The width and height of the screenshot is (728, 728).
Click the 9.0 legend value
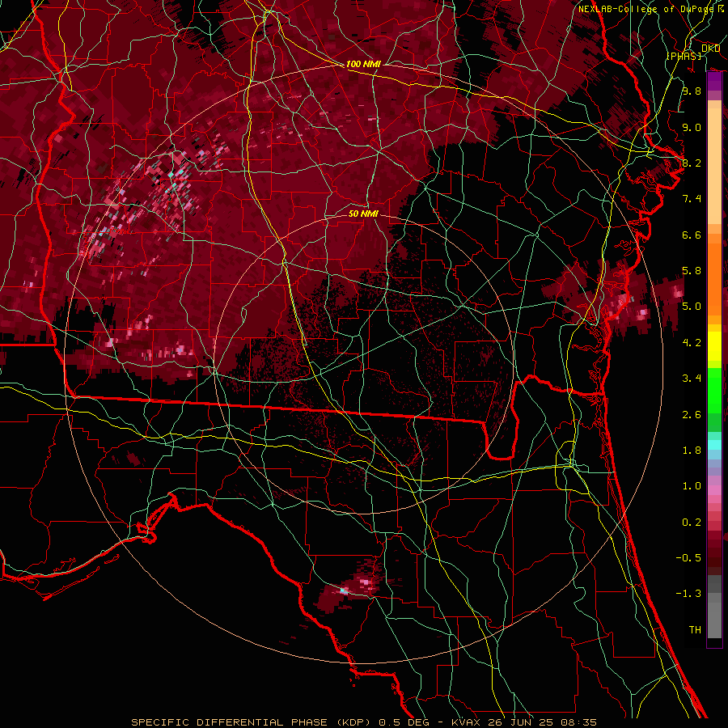pos(692,127)
